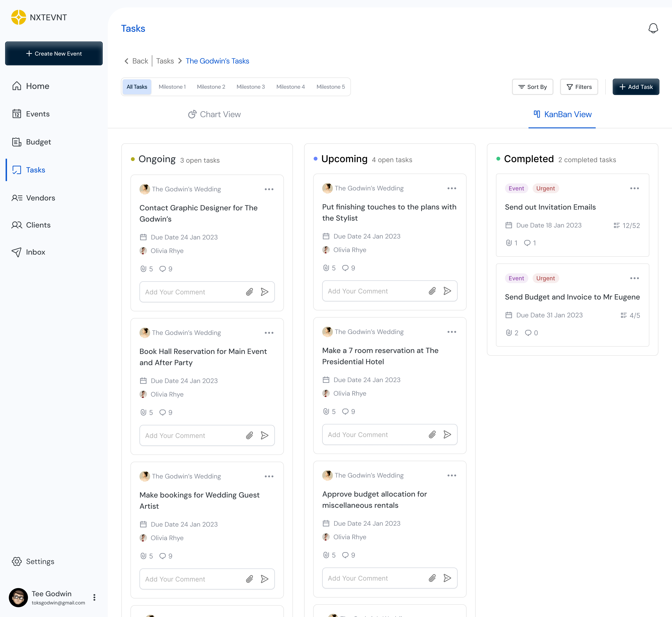Click Create New Event button
This screenshot has height=617, width=672.
point(54,53)
